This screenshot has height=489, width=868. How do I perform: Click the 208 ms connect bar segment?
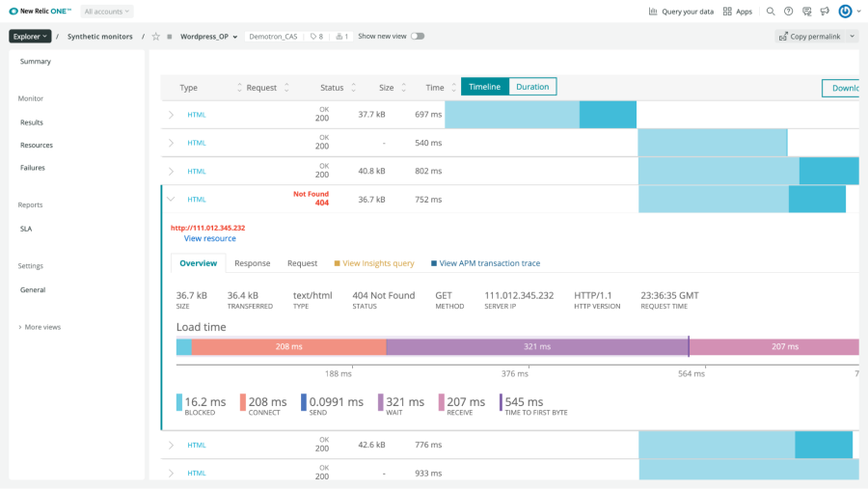pyautogui.click(x=289, y=346)
